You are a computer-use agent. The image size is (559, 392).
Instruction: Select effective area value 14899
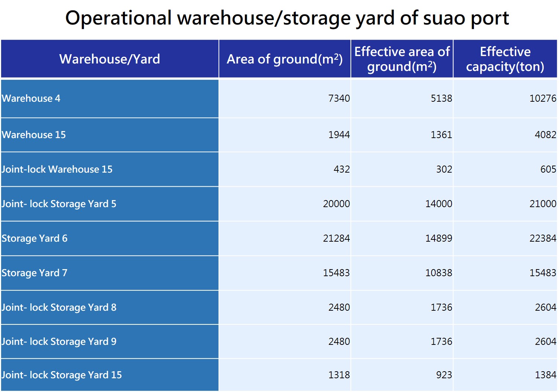click(x=439, y=238)
